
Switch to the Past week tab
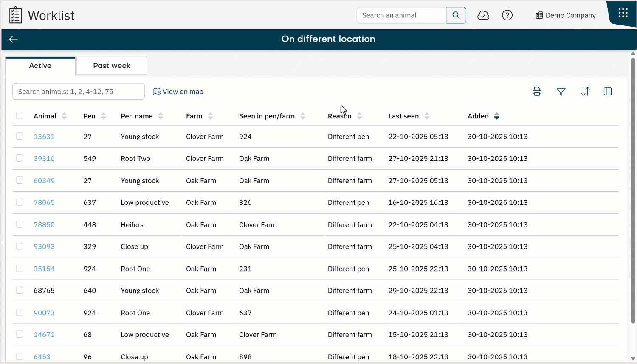[x=112, y=66]
